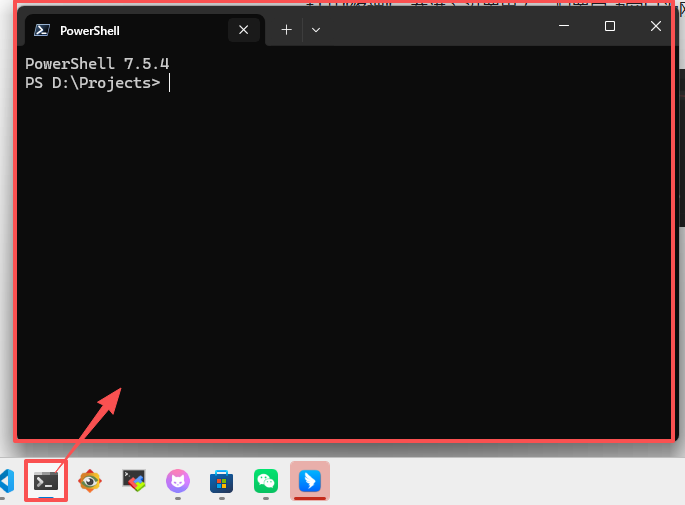Expand the new tab profile dropdown
The height and width of the screenshot is (505, 685).
(316, 30)
